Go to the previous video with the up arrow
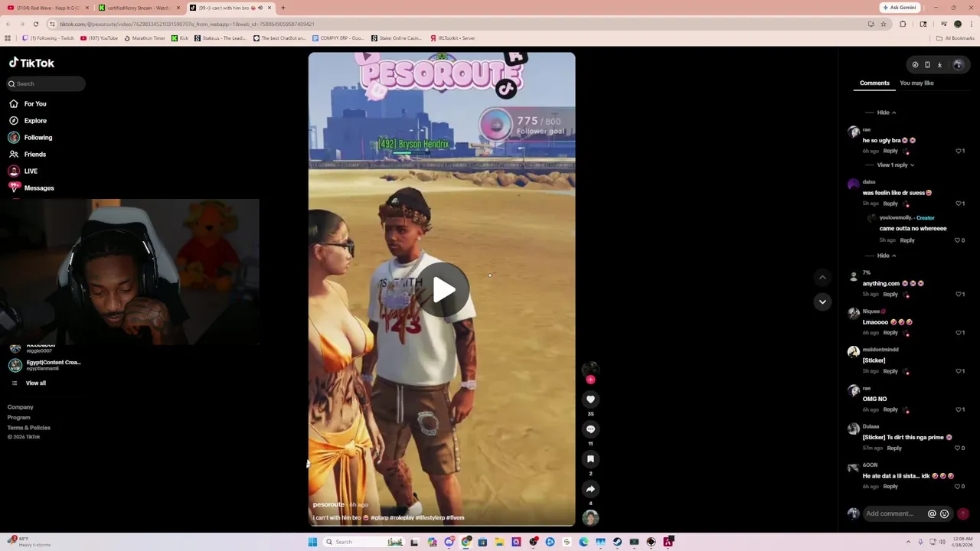 822,277
